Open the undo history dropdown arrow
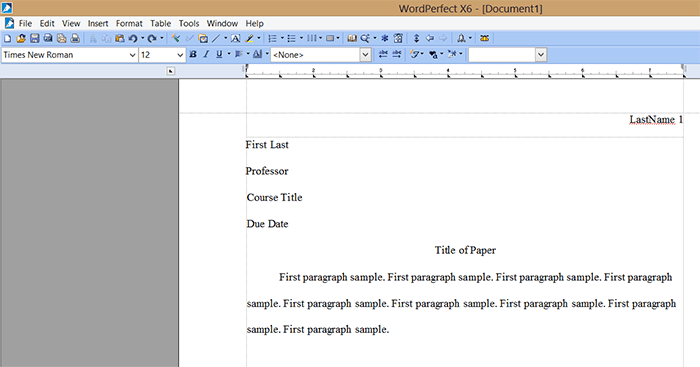The height and width of the screenshot is (367, 700). (142, 38)
